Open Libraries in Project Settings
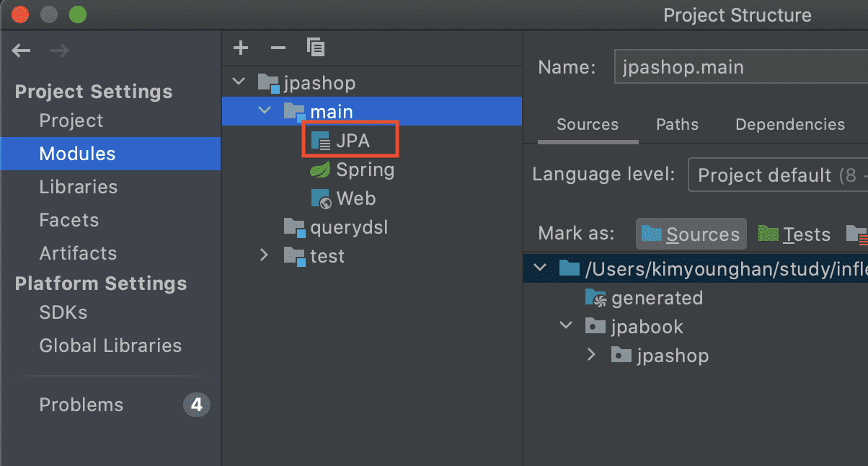This screenshot has width=868, height=466. coord(79,187)
